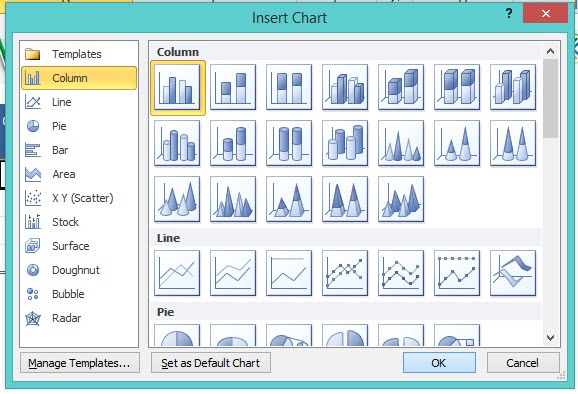Select the basic Line chart thumbnail
The image size is (578, 394).
point(177,273)
